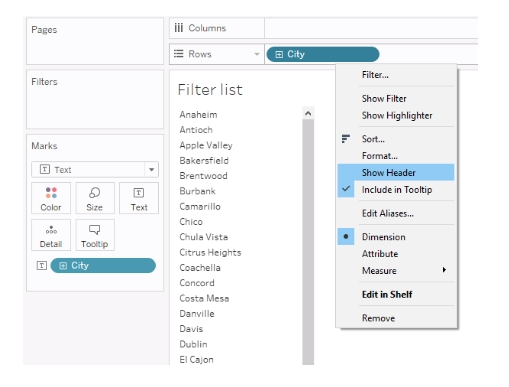
Task: Open Format... from the menu
Action: click(x=380, y=156)
